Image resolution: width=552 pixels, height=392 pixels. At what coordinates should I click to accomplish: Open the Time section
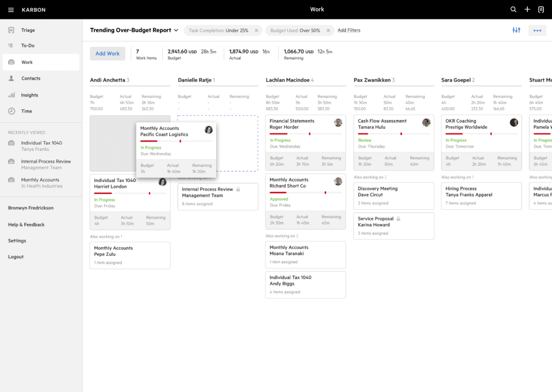[x=41, y=111]
